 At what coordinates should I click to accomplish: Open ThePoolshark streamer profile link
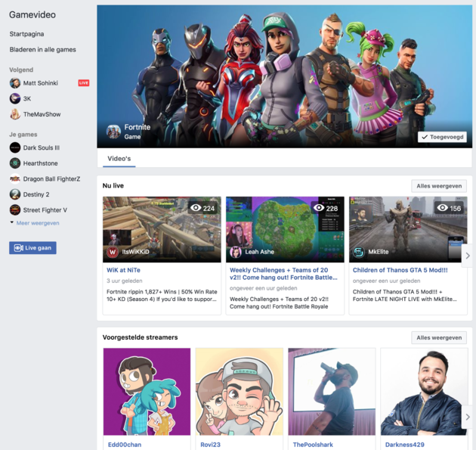[x=313, y=445]
